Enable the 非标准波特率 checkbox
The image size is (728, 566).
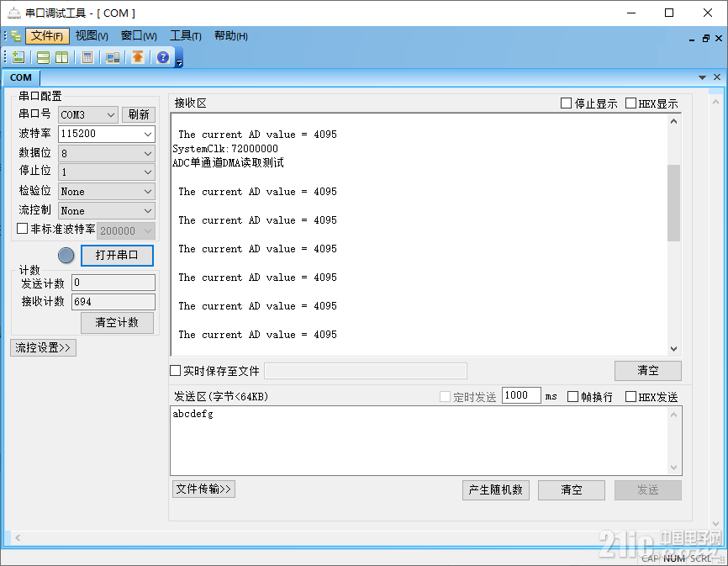(23, 229)
